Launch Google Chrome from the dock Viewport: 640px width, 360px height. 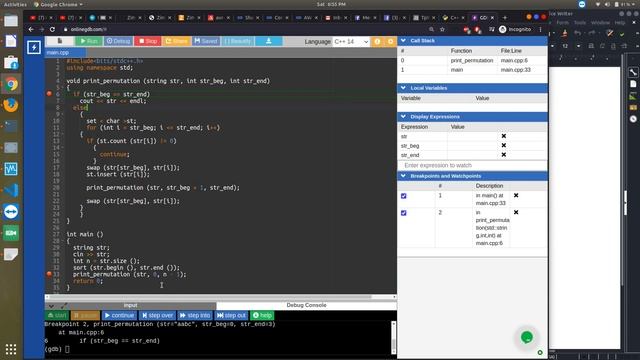tap(11, 84)
